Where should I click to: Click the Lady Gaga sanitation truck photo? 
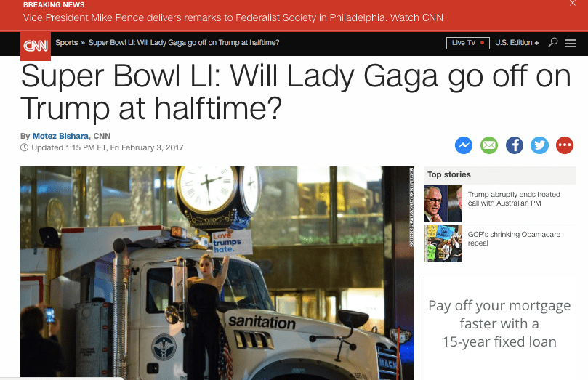click(x=217, y=273)
